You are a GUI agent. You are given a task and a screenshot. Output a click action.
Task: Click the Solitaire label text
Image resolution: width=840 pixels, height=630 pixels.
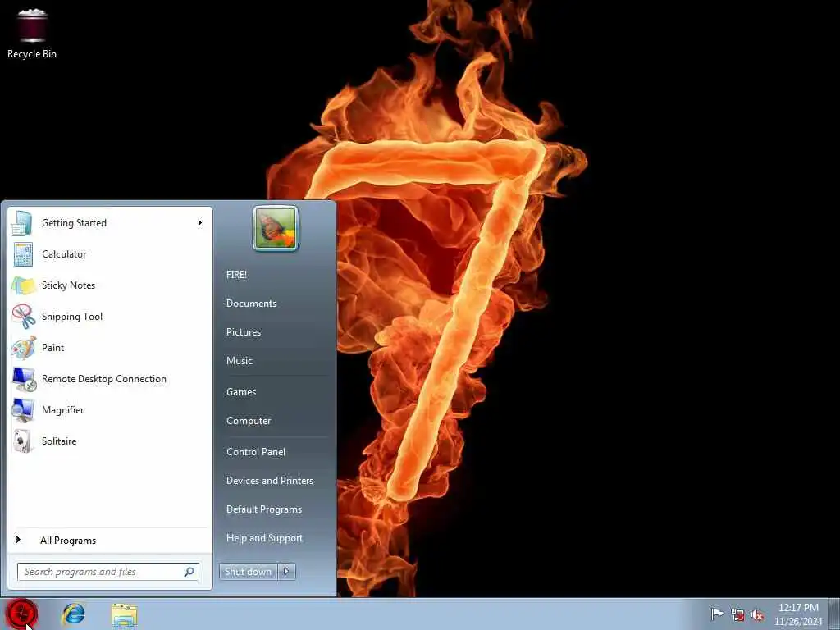[x=59, y=441]
